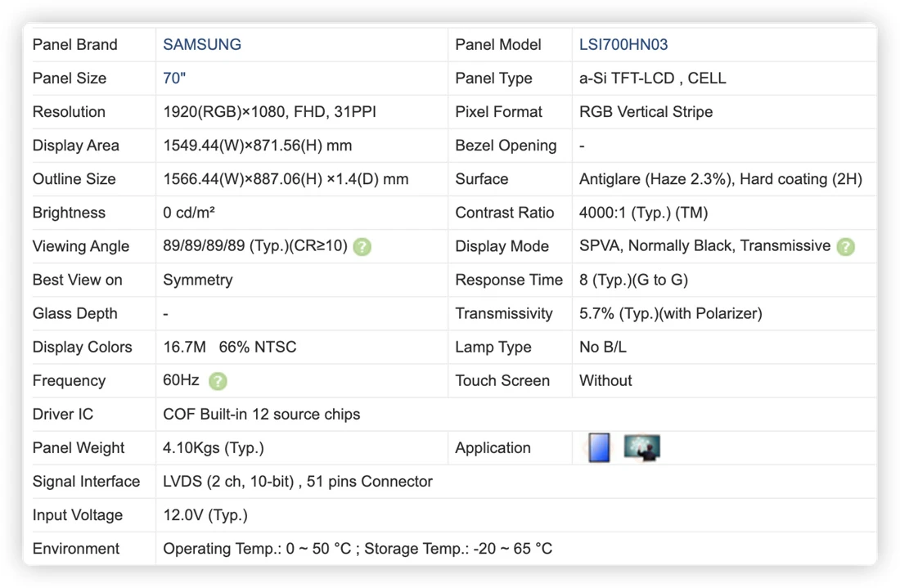Click the COF Built-in 12 source chips text
The height and width of the screenshot is (588, 900).
pyautogui.click(x=262, y=414)
